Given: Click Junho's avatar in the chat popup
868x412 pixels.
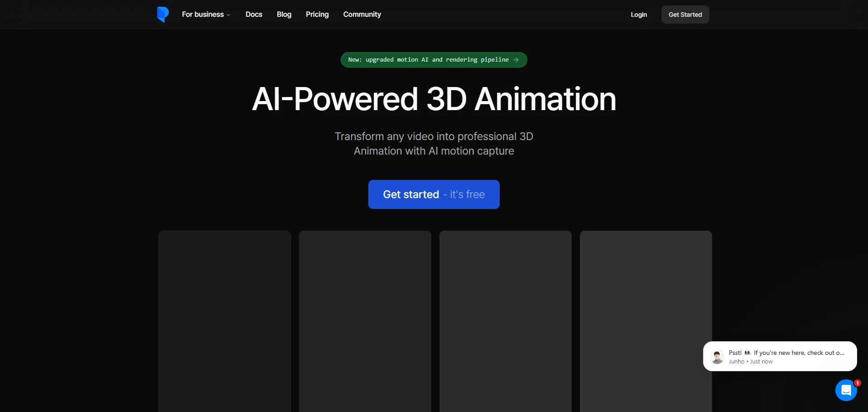Looking at the screenshot, I should tap(717, 357).
